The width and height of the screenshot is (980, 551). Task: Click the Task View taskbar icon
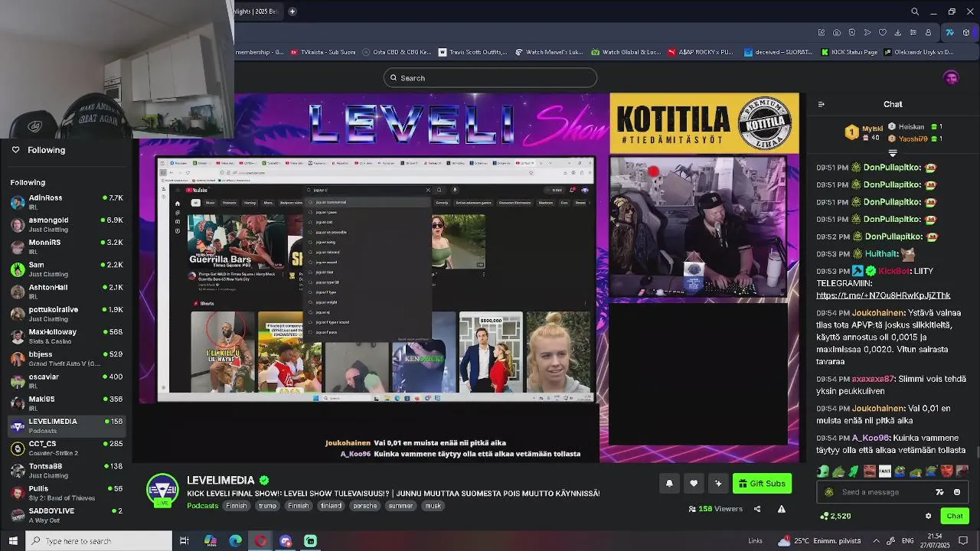pyautogui.click(x=185, y=541)
